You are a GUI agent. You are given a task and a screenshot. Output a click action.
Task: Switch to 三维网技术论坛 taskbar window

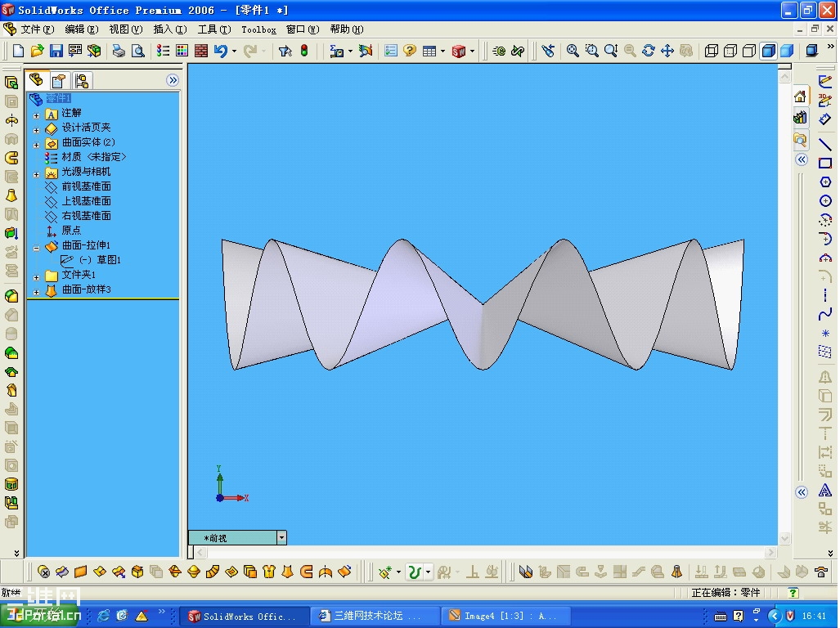click(x=376, y=616)
